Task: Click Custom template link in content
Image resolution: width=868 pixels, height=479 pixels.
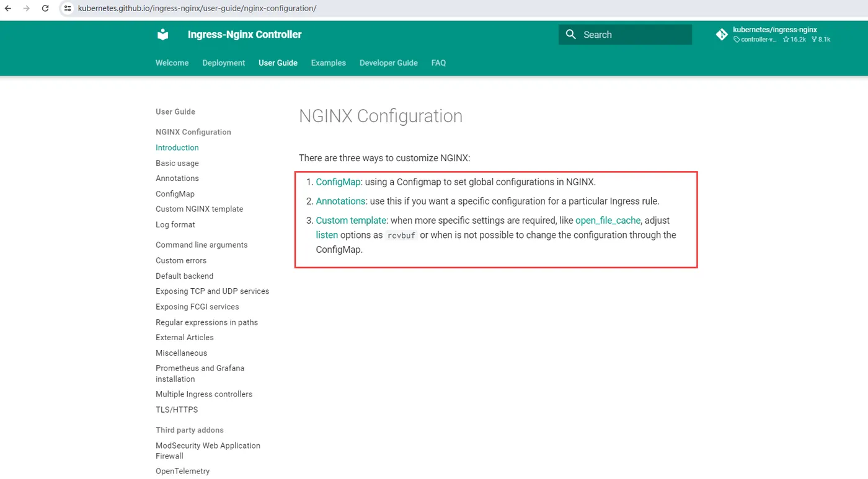Action: pyautogui.click(x=351, y=221)
